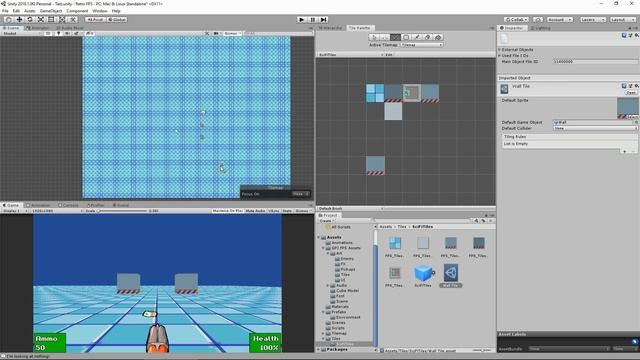Select the Rect transform tool
Image resolution: width=640 pixels, height=360 pixels.
pos(51,20)
